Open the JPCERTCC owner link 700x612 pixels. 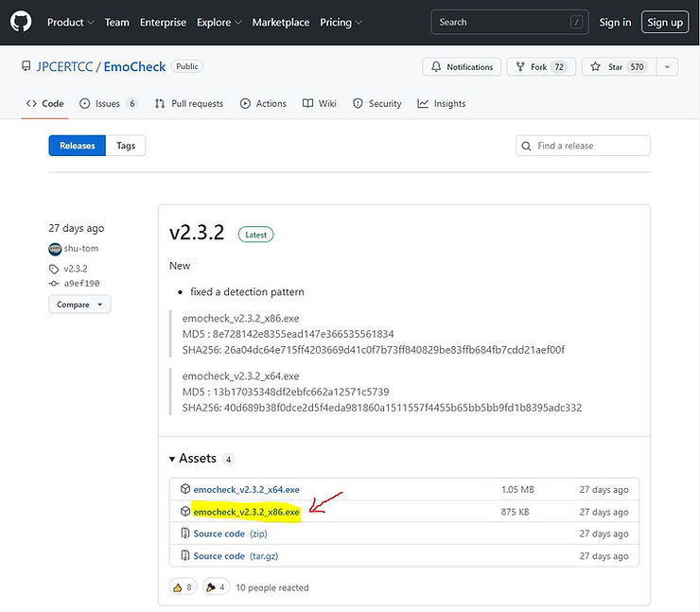click(64, 66)
